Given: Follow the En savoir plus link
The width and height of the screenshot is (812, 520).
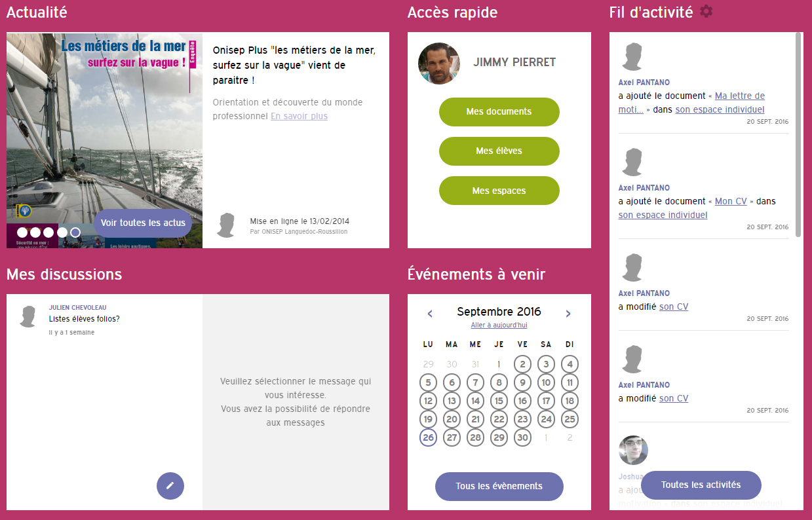Looking at the screenshot, I should (x=299, y=116).
